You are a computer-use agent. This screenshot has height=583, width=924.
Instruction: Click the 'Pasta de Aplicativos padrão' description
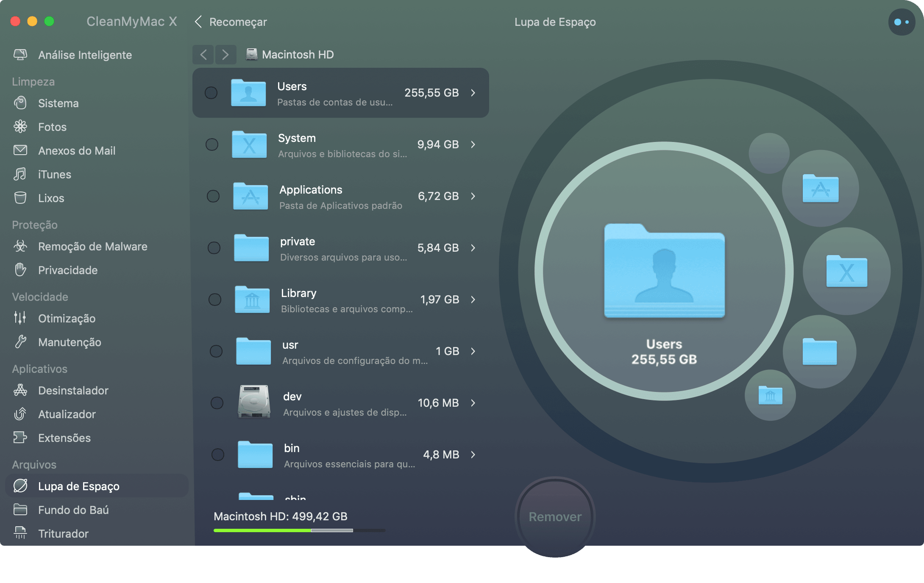(341, 205)
